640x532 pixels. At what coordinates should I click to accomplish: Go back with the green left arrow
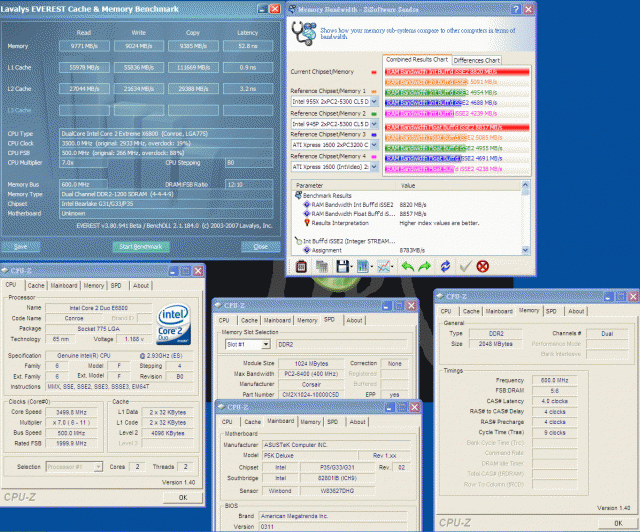pyautogui.click(x=407, y=267)
